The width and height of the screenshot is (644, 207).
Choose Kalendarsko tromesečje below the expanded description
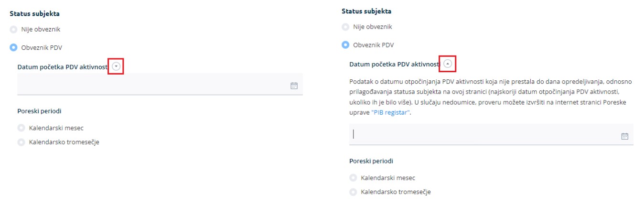[x=353, y=192]
